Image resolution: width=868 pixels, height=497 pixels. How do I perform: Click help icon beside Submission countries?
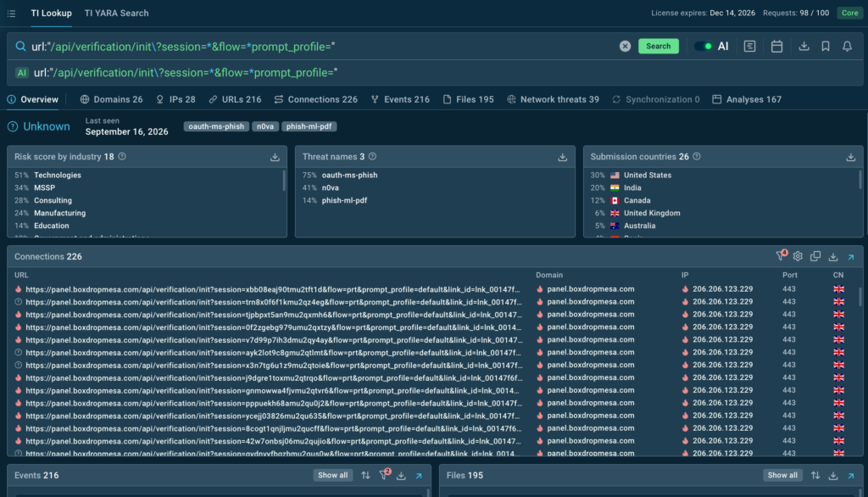click(x=697, y=157)
